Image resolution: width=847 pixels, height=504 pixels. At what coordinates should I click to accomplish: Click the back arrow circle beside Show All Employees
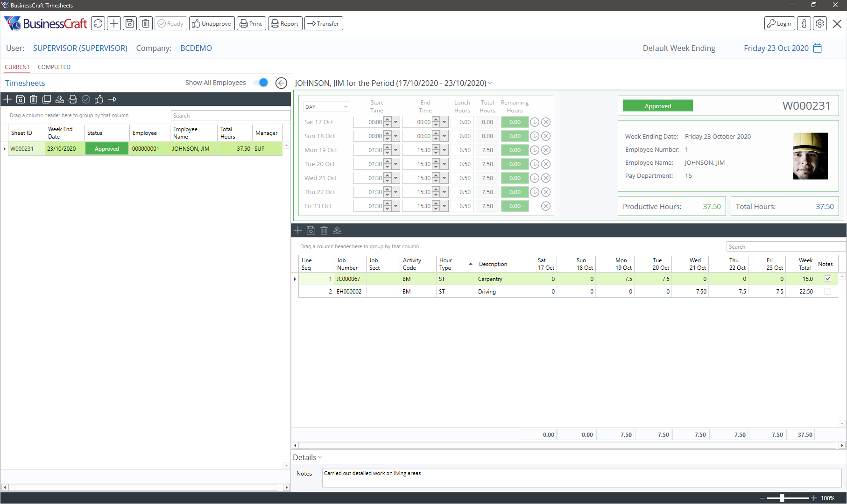coord(281,83)
